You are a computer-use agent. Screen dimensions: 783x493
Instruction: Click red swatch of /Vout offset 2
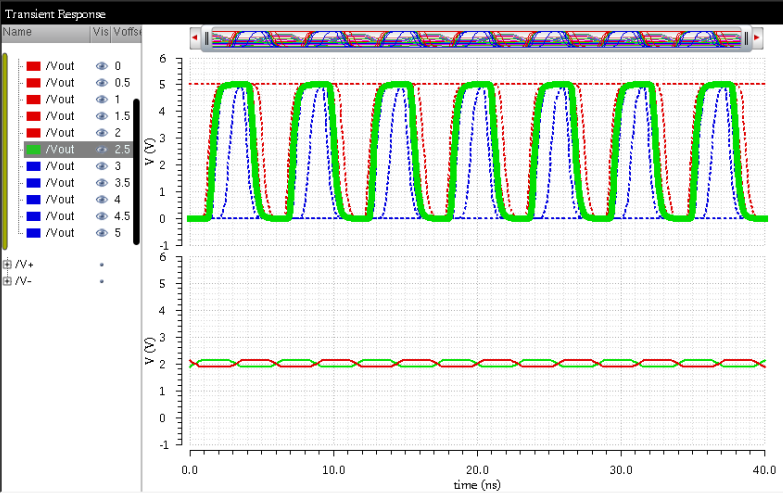tap(33, 132)
